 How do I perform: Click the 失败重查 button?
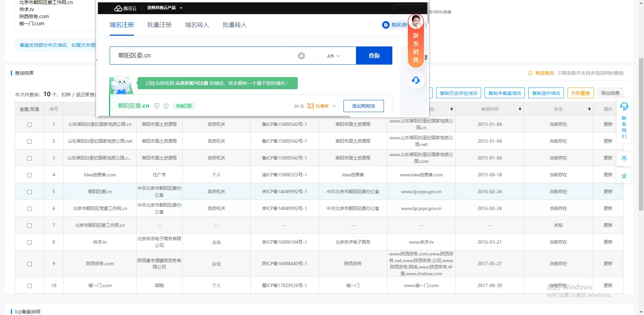click(x=580, y=93)
